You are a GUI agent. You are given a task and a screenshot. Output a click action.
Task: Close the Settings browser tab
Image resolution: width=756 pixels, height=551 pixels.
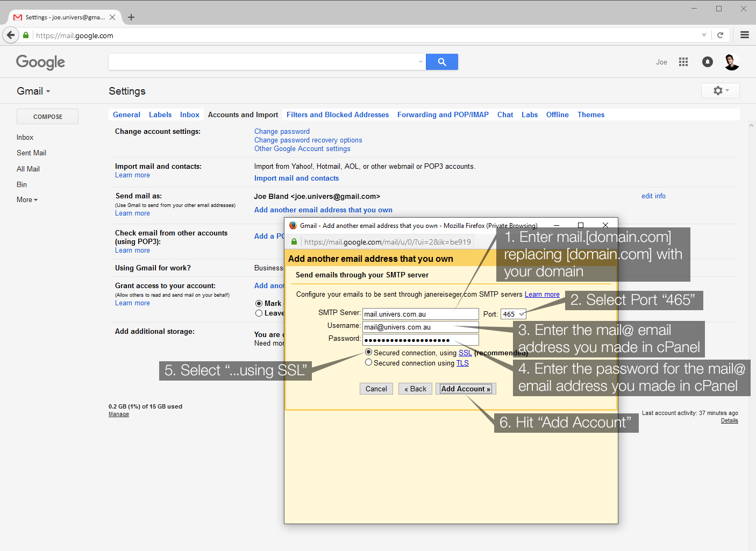112,17
